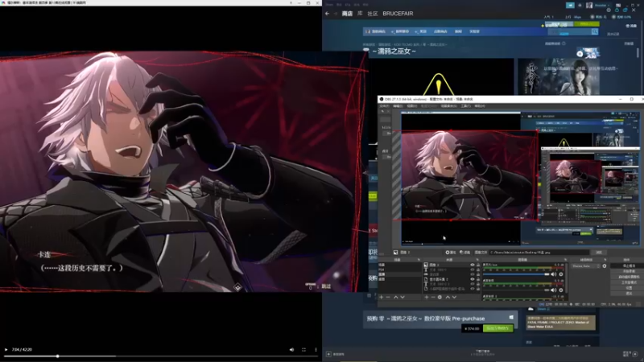Open 滤镜 for selected source
This screenshot has width=644, height=362.
465,253
